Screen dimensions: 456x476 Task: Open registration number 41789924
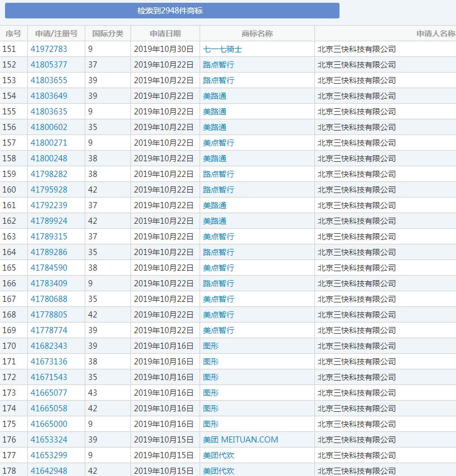point(49,221)
